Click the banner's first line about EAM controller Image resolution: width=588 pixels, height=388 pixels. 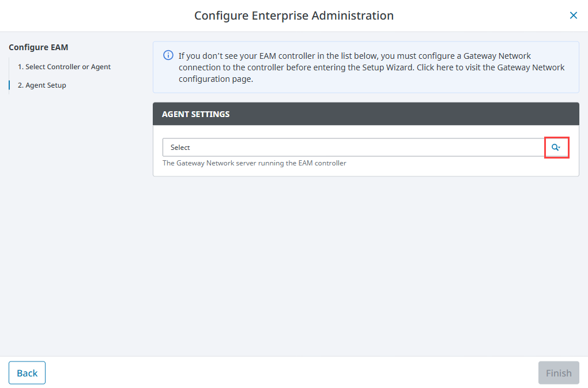[x=355, y=56]
